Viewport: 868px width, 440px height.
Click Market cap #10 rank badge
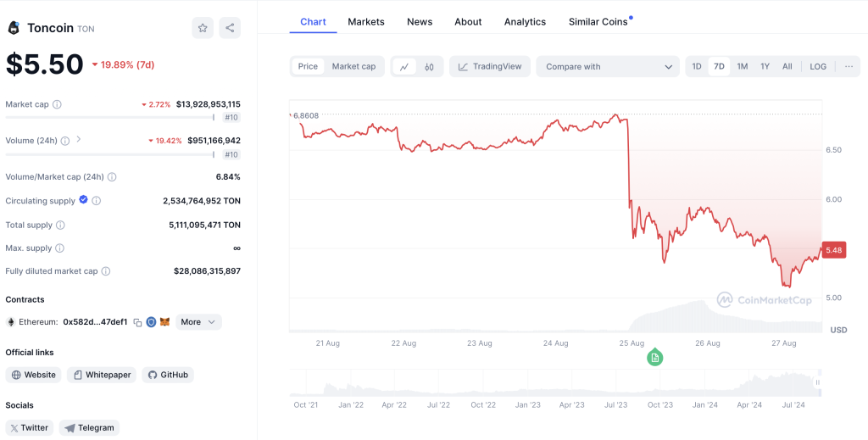tap(232, 117)
